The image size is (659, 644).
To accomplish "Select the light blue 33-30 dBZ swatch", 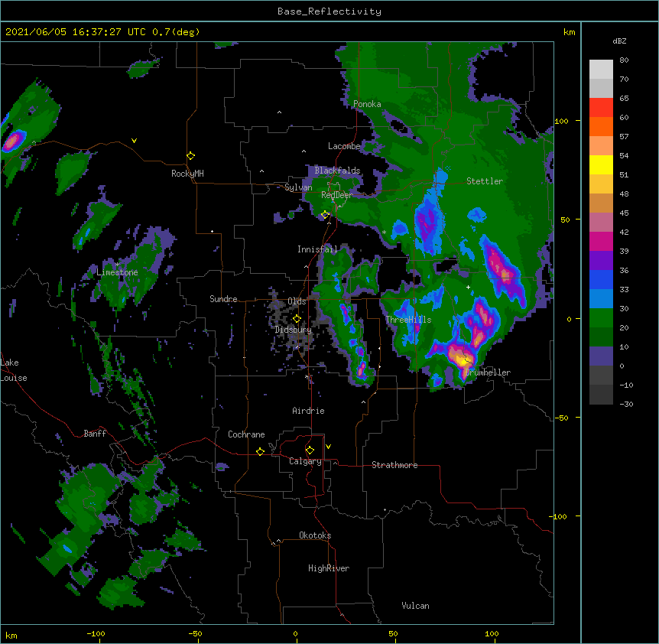I will click(x=601, y=299).
